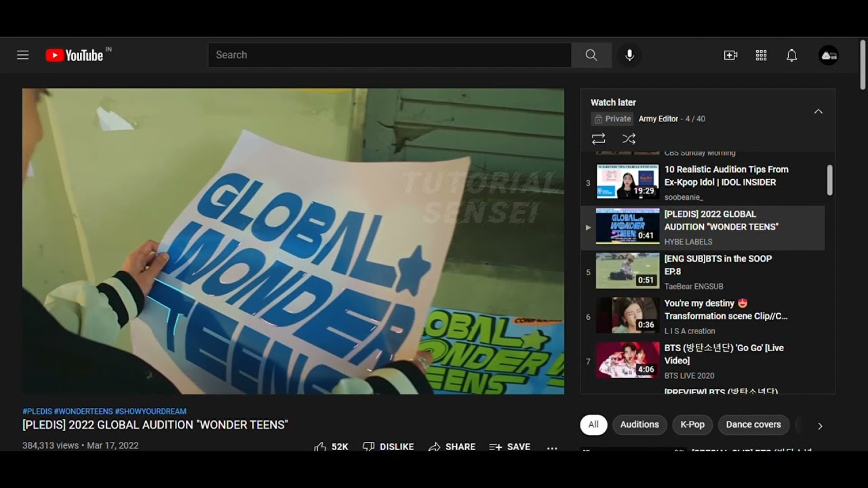This screenshot has width=868, height=488.
Task: Click the page vertical scrollbar
Action: click(863, 65)
